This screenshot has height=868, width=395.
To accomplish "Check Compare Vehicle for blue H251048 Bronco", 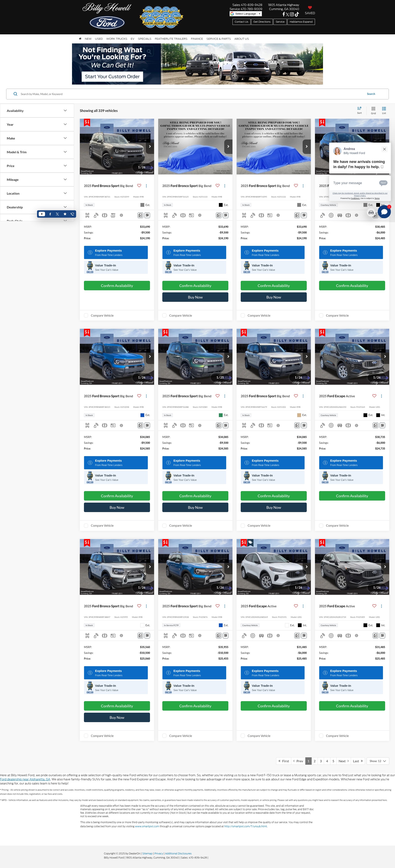I will pyautogui.click(x=86, y=526).
